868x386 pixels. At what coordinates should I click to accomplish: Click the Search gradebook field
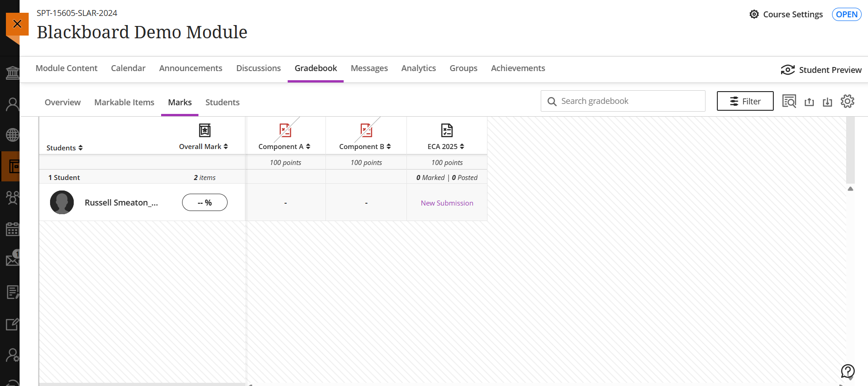pos(623,101)
